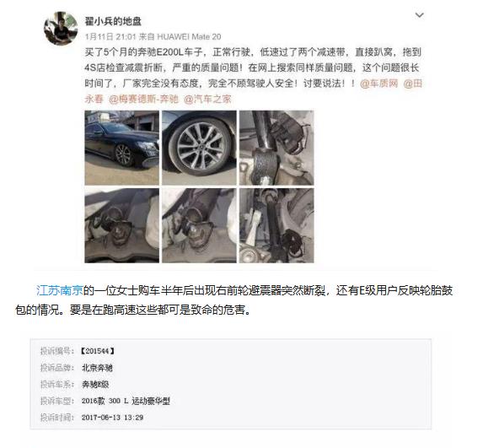This screenshot has width=483, height=448.
Task: Click complaint brand 北京奔驰
Action: [x=97, y=368]
